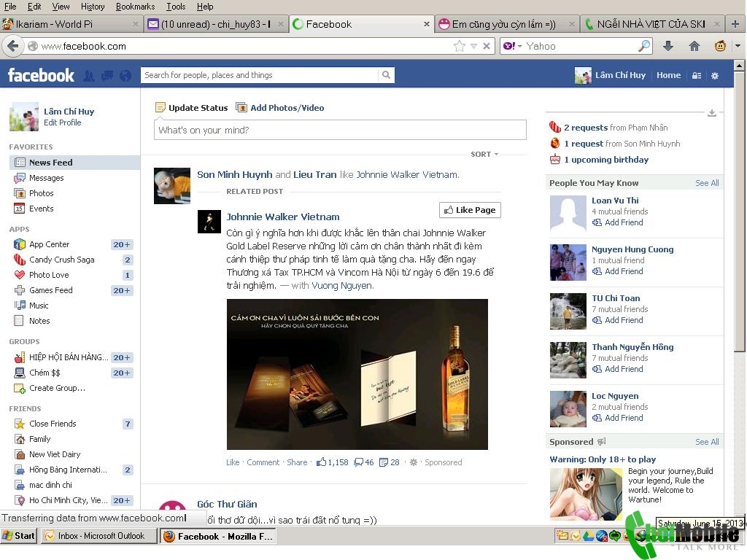Click the download icon above requests panel

point(712,113)
